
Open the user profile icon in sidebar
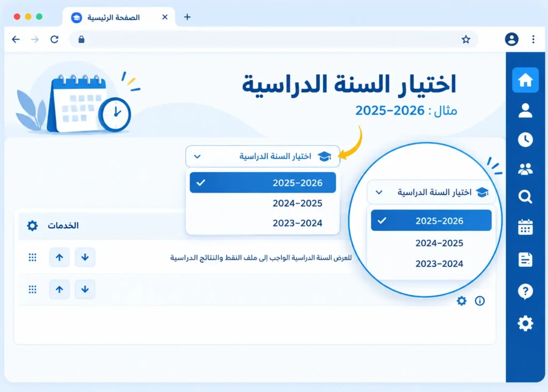(x=526, y=110)
